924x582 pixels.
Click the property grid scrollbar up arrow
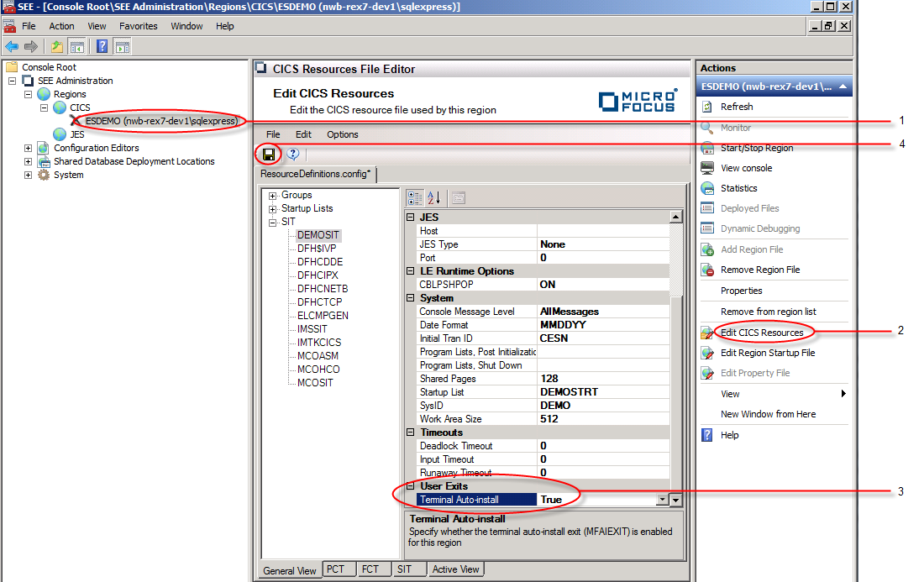[x=676, y=218]
